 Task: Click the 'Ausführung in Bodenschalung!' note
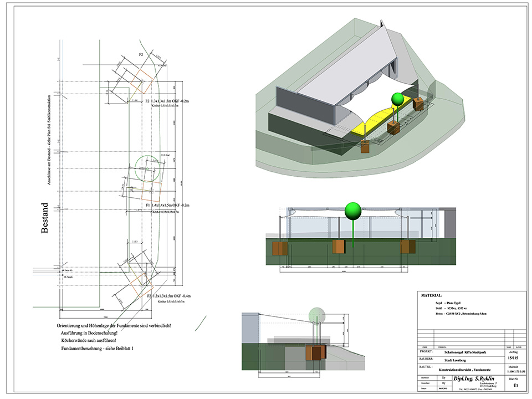pos(93,333)
